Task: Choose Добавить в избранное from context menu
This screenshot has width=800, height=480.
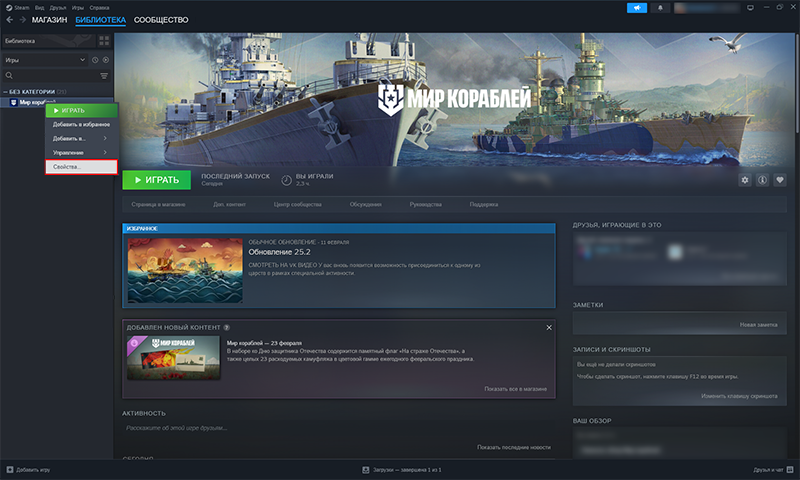Action: [x=82, y=124]
